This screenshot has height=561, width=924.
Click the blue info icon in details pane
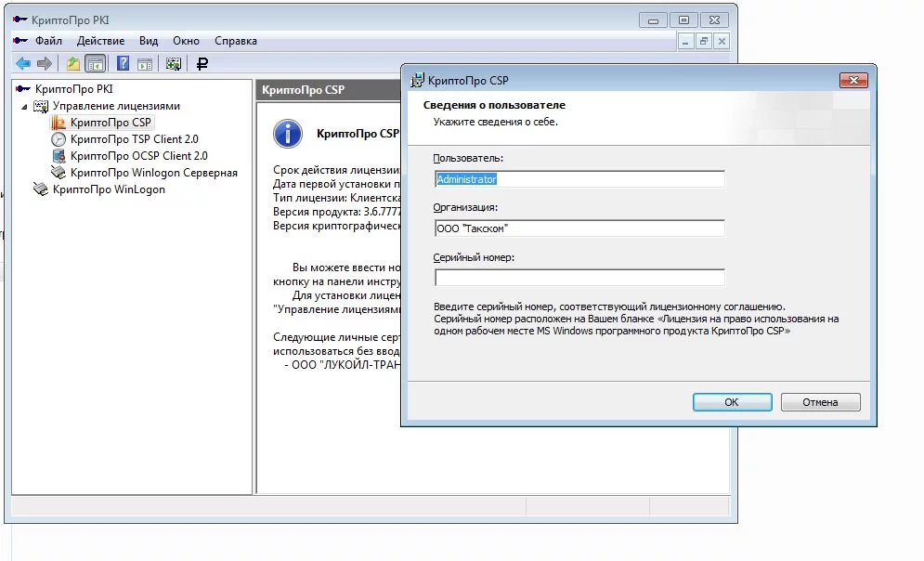(288, 134)
